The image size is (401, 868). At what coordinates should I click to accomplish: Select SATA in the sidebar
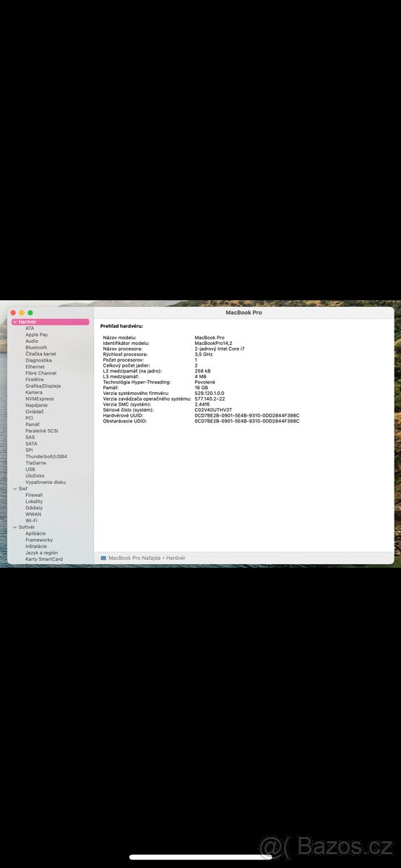click(31, 443)
